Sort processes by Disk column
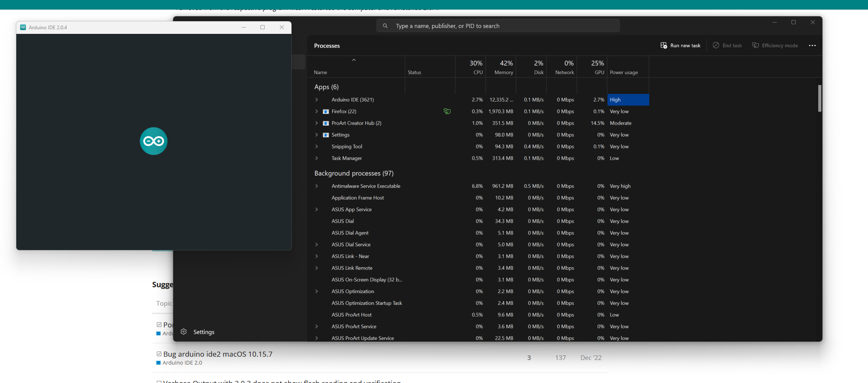This screenshot has height=383, width=868. (531, 67)
